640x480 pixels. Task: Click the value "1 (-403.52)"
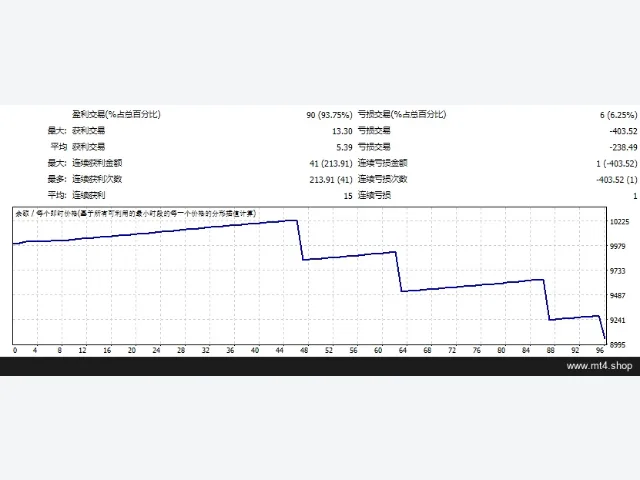[x=616, y=164]
